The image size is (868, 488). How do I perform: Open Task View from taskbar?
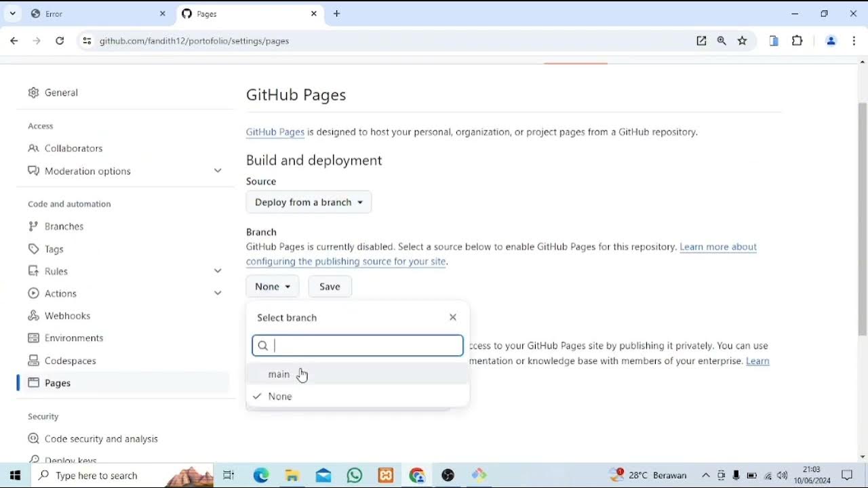point(229,475)
